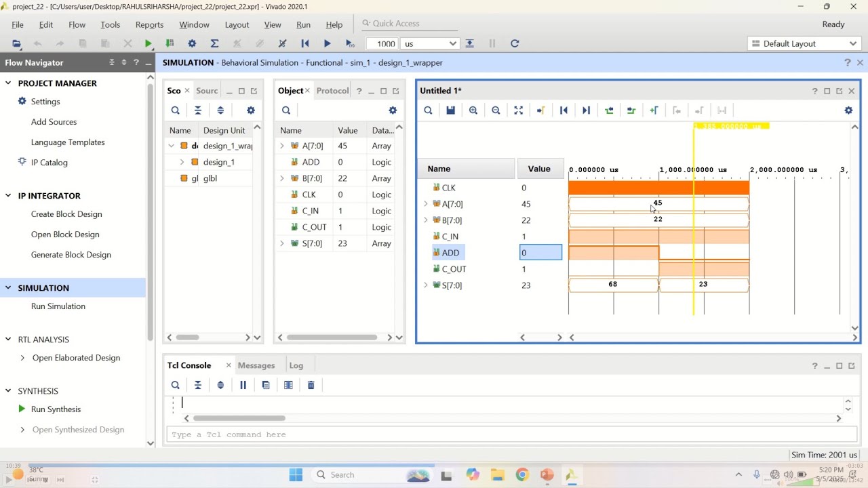This screenshot has width=868, height=488.
Task: Open main toolbar Settings gear
Action: point(192,43)
